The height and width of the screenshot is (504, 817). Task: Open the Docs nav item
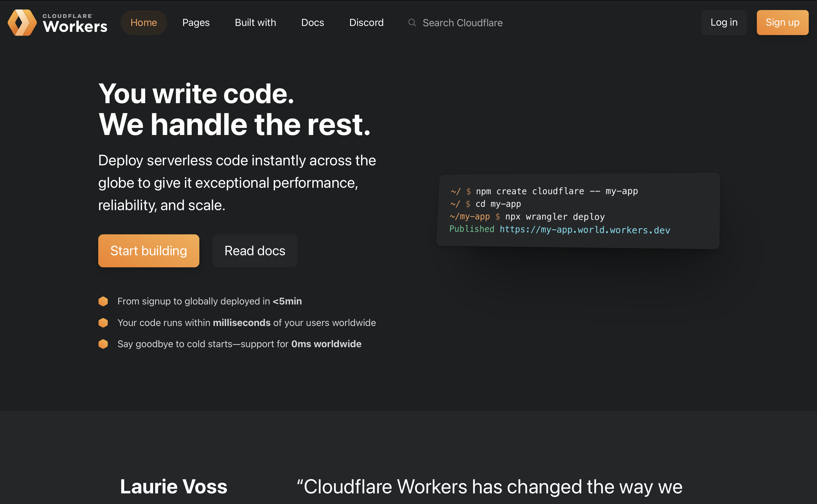click(x=312, y=22)
